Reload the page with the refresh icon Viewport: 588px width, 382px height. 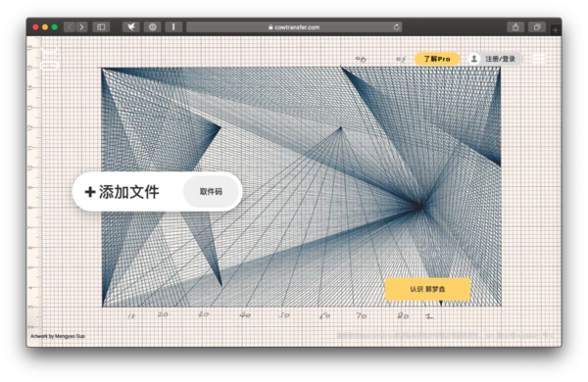396,27
